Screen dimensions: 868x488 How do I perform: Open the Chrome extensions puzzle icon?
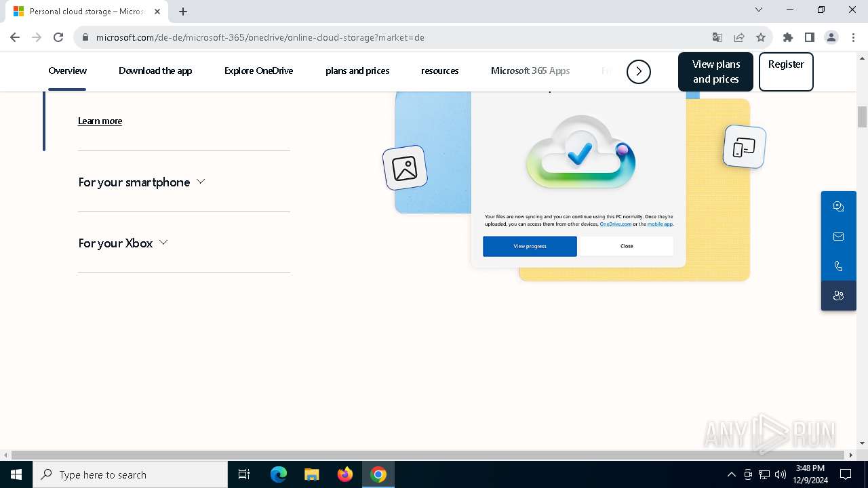pyautogui.click(x=788, y=37)
